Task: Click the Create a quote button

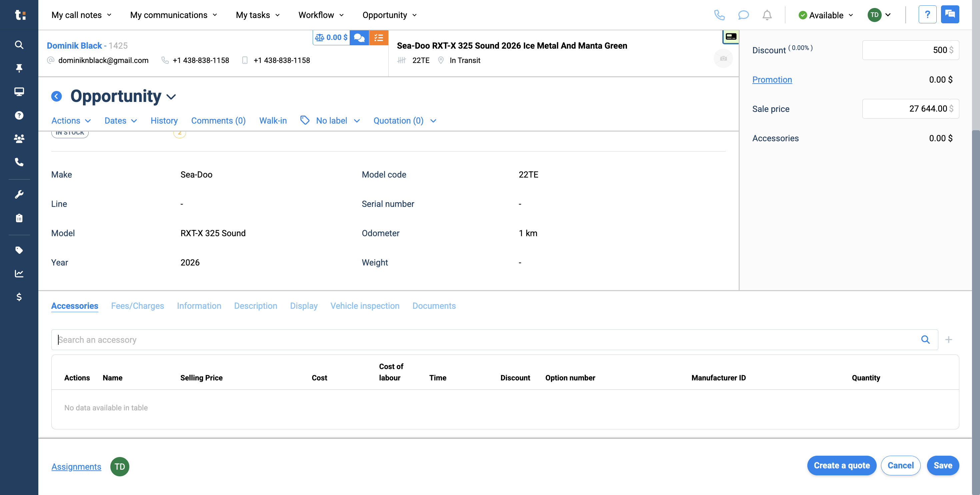Action: (x=842, y=465)
